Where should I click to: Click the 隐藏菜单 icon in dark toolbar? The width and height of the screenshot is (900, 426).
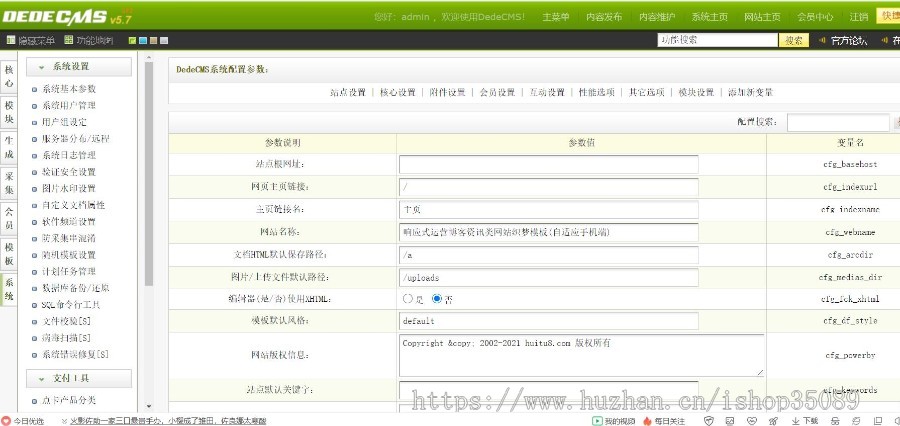click(x=10, y=40)
